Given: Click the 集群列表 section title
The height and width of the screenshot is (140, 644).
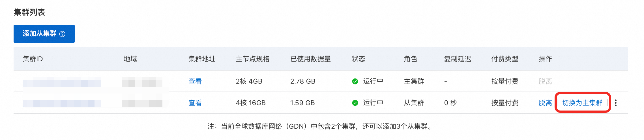Looking at the screenshot, I should 29,12.
